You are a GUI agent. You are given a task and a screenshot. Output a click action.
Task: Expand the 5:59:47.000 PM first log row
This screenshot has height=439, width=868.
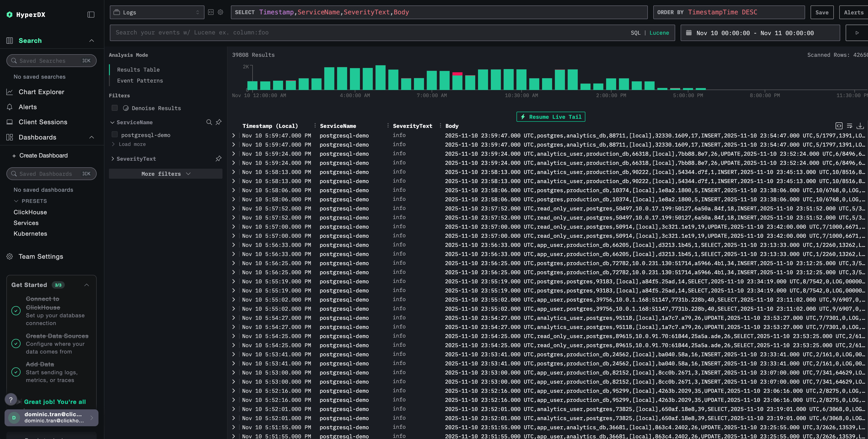coord(233,135)
